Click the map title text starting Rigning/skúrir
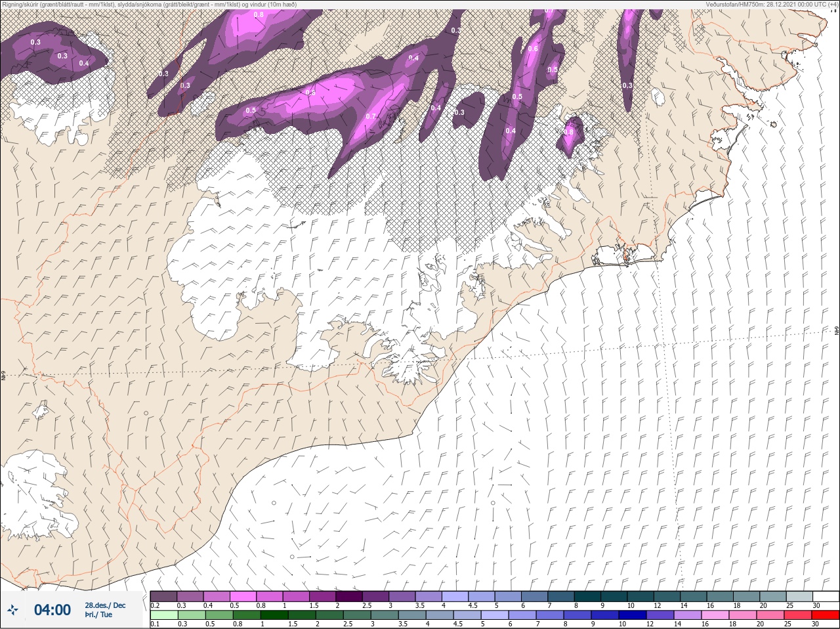The image size is (840, 629). point(149,5)
